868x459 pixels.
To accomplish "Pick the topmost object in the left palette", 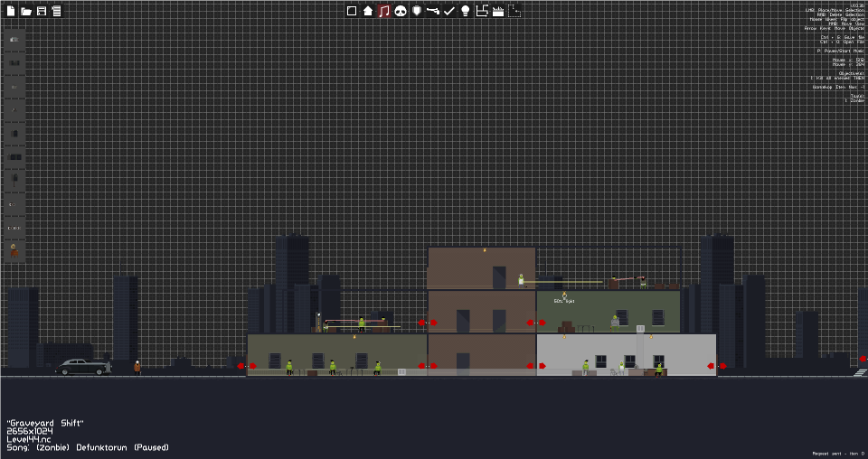I will 14,40.
